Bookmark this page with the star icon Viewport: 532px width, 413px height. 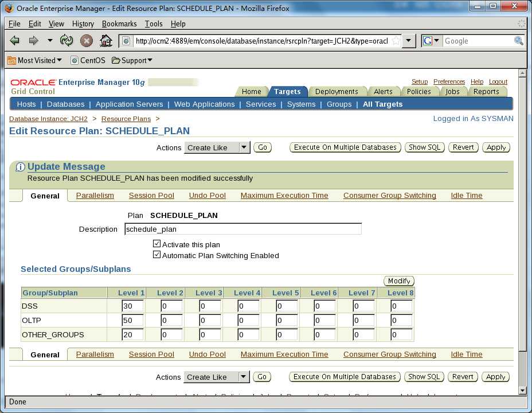point(396,41)
